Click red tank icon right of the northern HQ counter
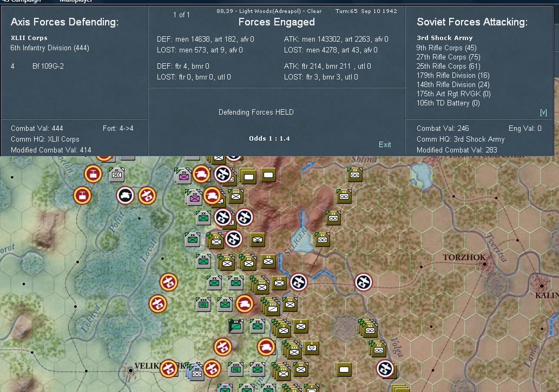Screen dimensions: 559x392 245,304
